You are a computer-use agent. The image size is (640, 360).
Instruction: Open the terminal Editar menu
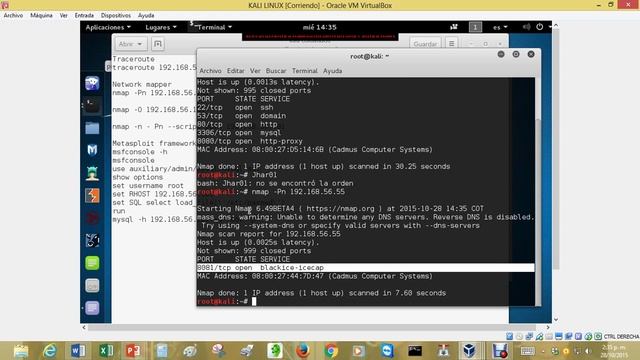tap(236, 71)
